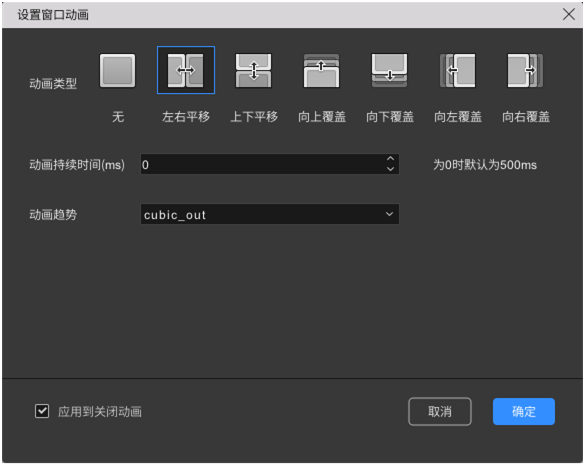The height and width of the screenshot is (468, 587).
Task: Select the 向右覆盖 animation icon
Action: point(526,70)
